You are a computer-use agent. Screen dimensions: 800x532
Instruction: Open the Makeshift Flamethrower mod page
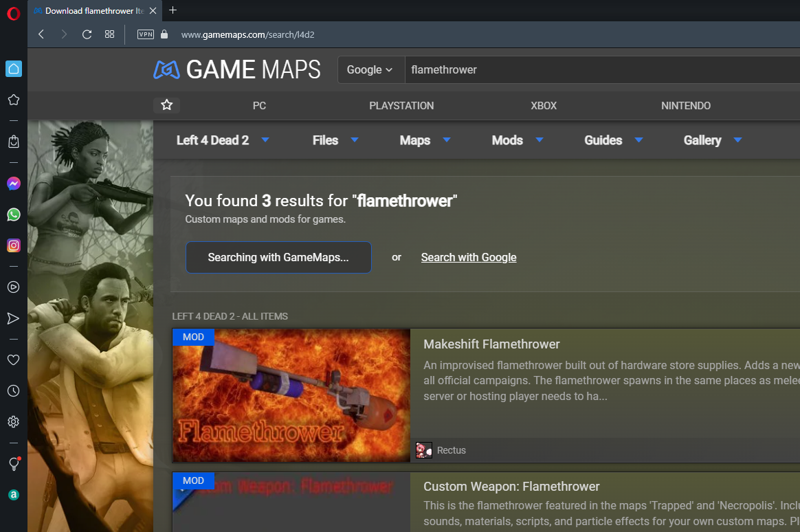(x=491, y=344)
